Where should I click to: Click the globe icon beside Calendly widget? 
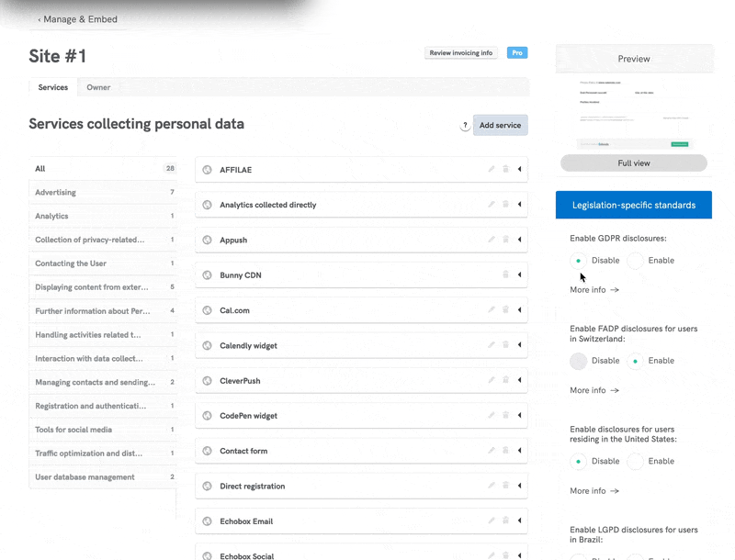pos(208,346)
